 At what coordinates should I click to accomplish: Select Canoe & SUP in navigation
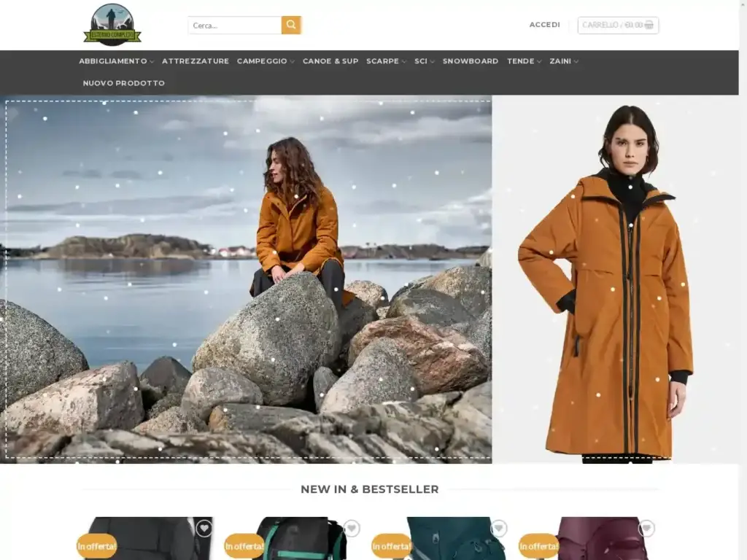point(330,61)
